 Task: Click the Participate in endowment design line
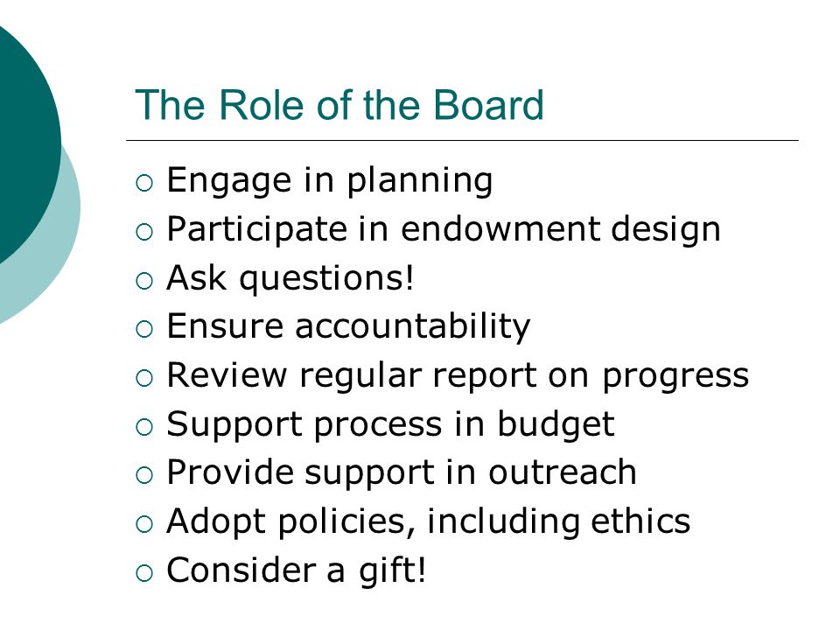[444, 230]
